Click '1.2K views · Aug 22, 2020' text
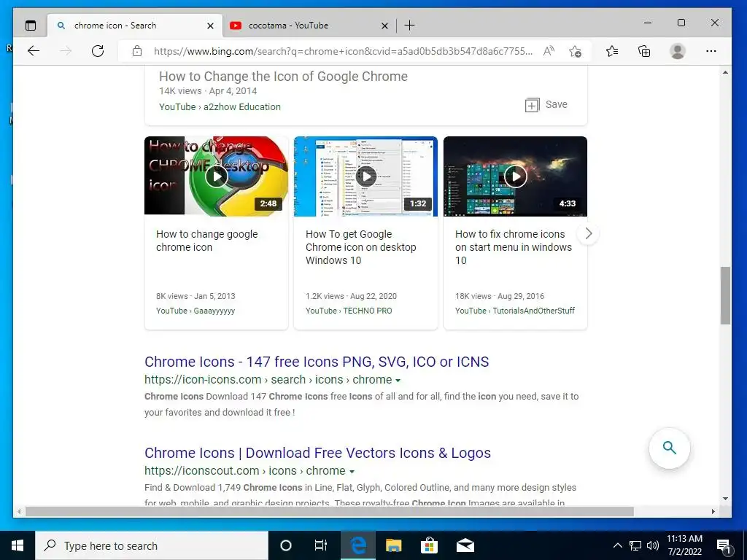 click(351, 296)
